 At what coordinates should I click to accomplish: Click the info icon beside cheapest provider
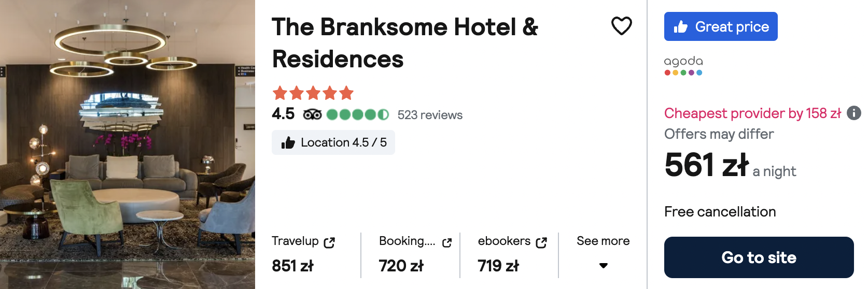point(853,113)
